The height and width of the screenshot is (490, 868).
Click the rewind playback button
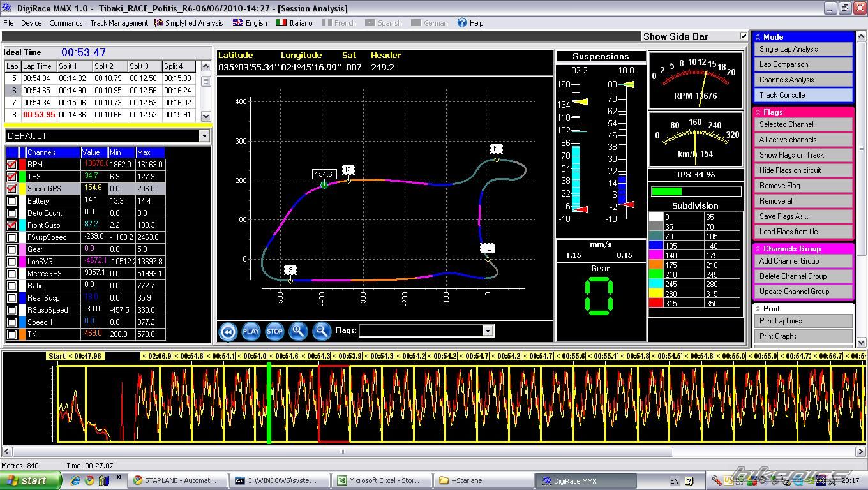tap(228, 331)
